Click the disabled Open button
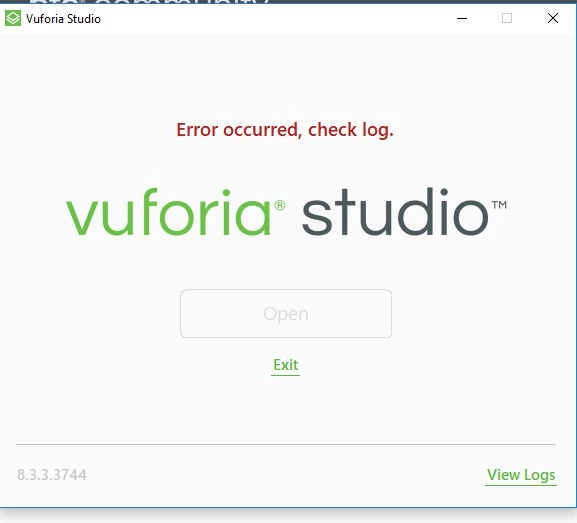Viewport: 577px width, 523px height. click(286, 314)
